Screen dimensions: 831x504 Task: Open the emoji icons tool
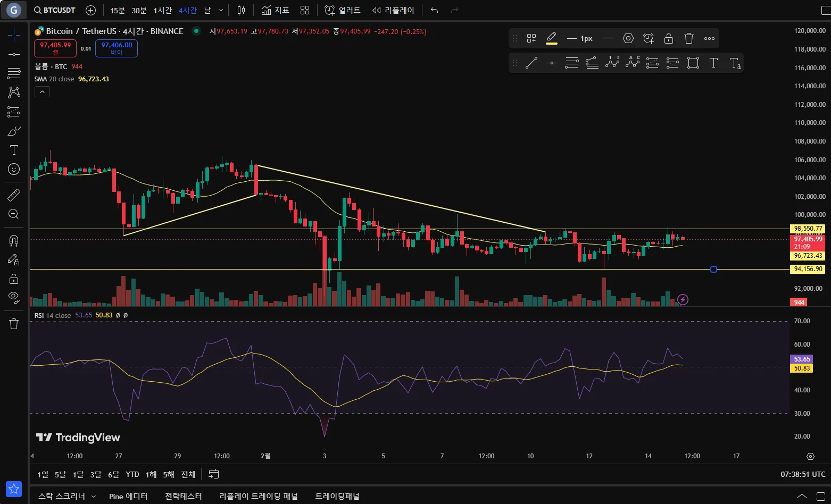[x=14, y=169]
